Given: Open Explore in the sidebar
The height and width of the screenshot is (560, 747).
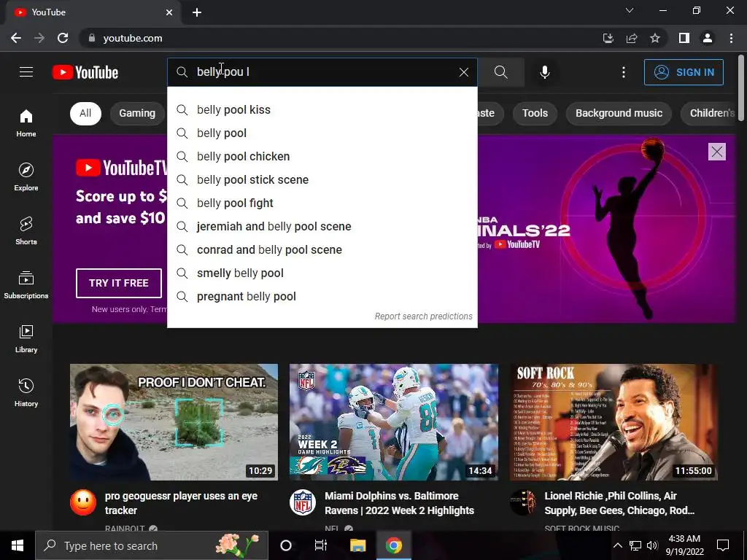Looking at the screenshot, I should [26, 177].
